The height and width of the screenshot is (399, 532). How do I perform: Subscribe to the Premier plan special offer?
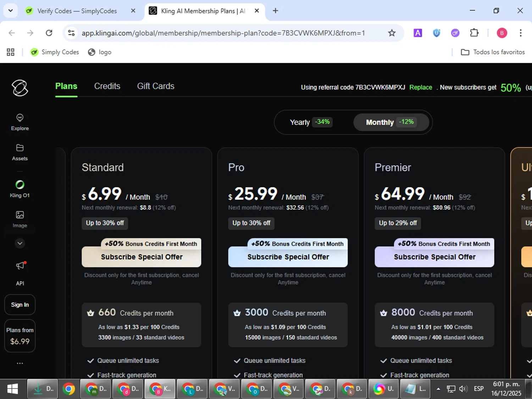434,257
